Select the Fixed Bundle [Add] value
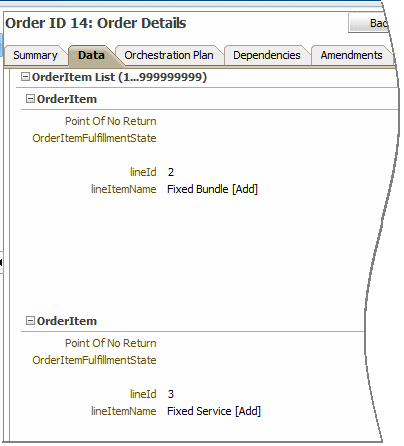The image size is (404, 446). pos(212,189)
